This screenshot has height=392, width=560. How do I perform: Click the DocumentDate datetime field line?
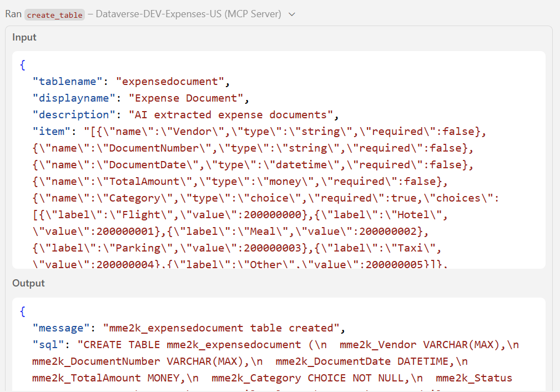tap(253, 165)
